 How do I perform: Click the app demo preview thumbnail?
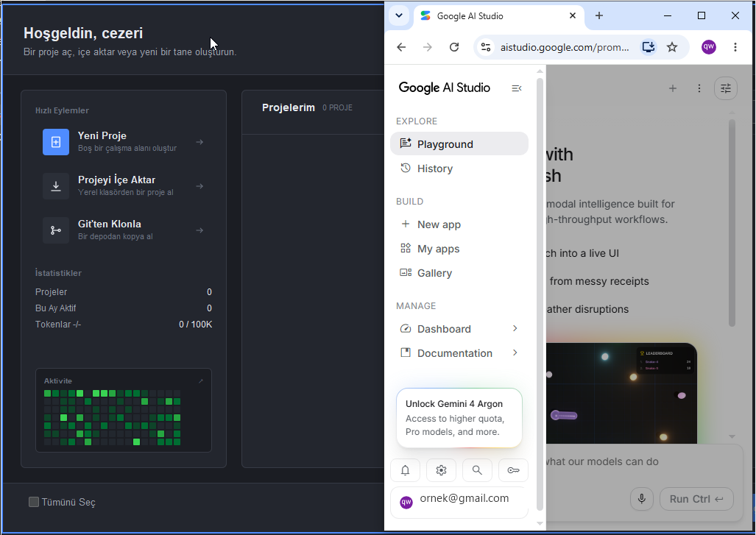(x=621, y=393)
